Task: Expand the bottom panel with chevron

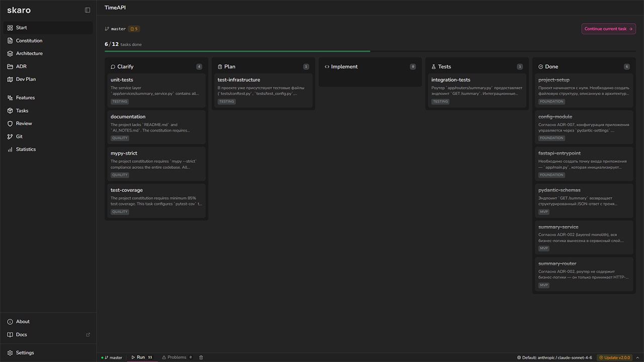Action: [x=637, y=357]
